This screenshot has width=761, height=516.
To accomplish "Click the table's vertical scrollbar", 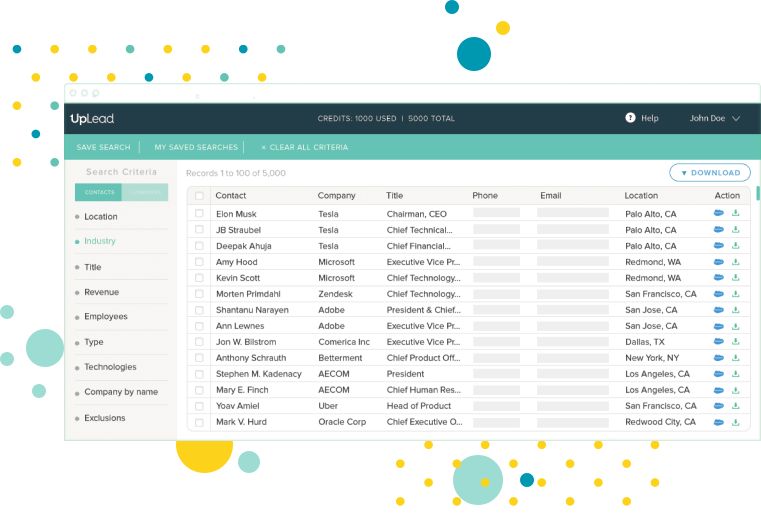I will pyautogui.click(x=758, y=193).
